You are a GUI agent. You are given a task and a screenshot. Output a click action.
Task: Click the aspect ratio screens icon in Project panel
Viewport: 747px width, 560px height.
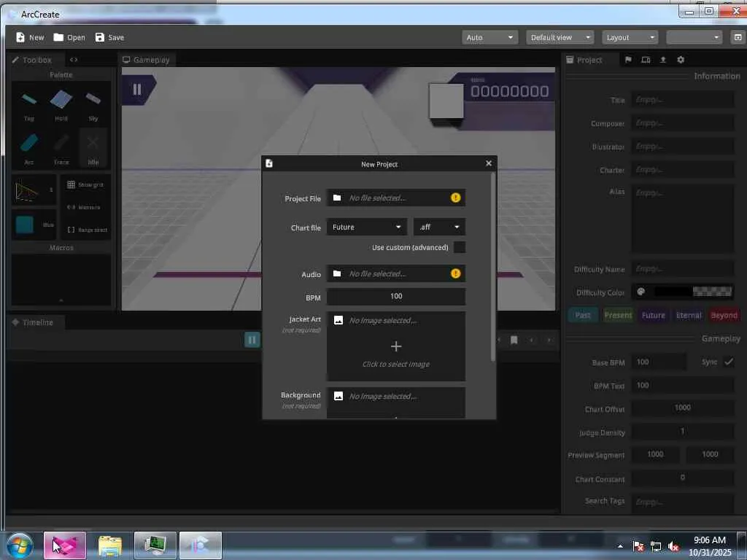(x=646, y=60)
